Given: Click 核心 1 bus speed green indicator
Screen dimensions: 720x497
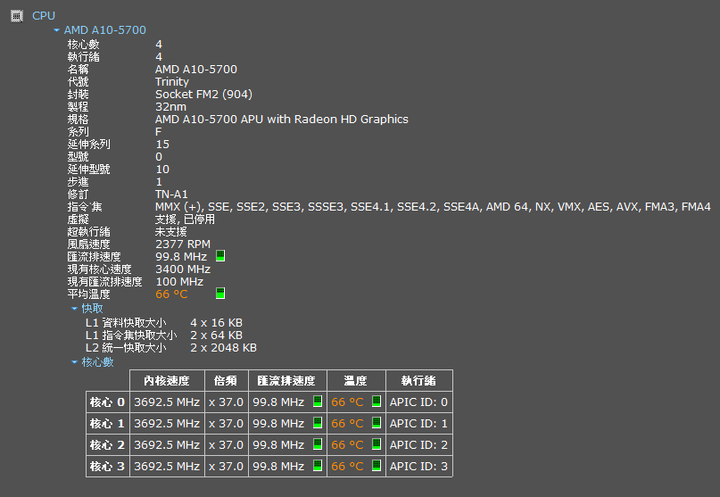Looking at the screenshot, I should click(x=317, y=423).
